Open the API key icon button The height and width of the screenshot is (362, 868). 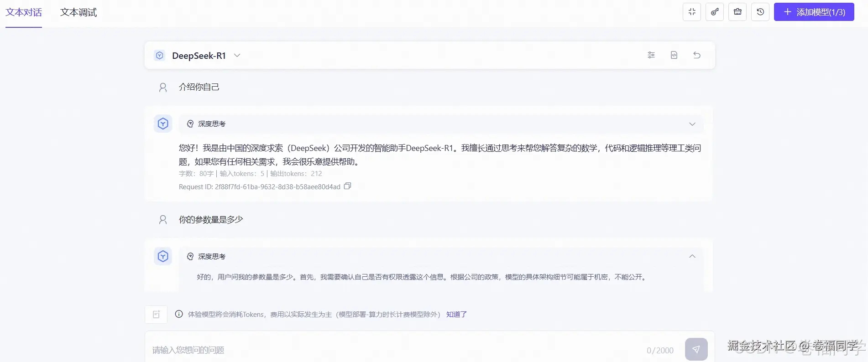715,12
